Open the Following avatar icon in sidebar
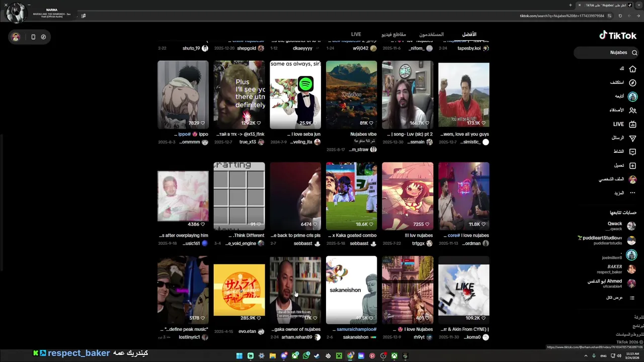This screenshot has width=644, height=362. pos(632,97)
